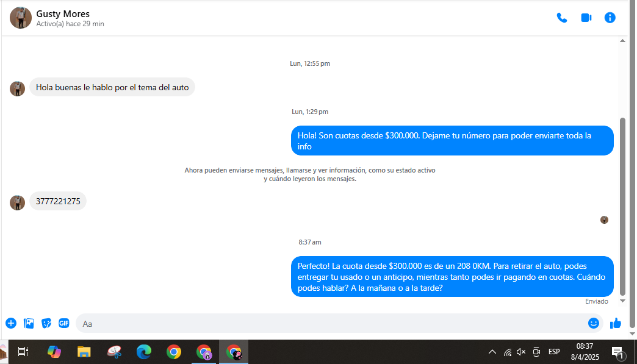Open Microsoft Edge from the taskbar
Screen dimensions: 637x364
(144, 352)
